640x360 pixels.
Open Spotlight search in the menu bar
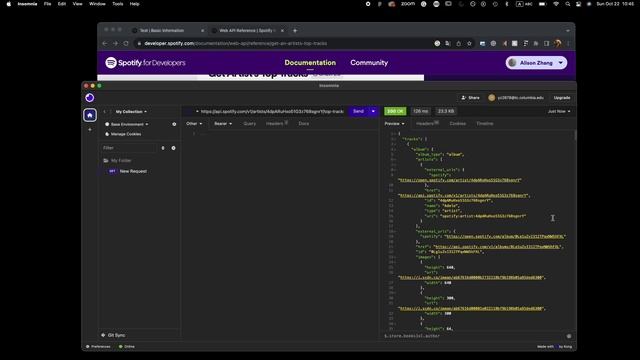click(568, 4)
